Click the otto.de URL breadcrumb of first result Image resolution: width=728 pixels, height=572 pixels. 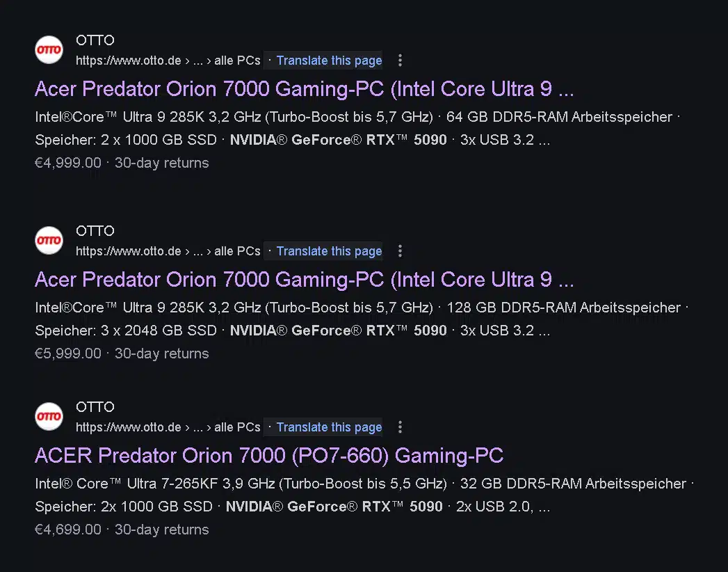(x=168, y=61)
